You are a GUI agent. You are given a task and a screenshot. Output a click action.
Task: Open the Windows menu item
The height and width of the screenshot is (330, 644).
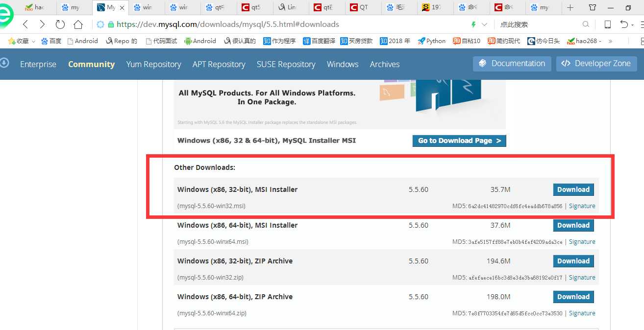click(x=343, y=64)
